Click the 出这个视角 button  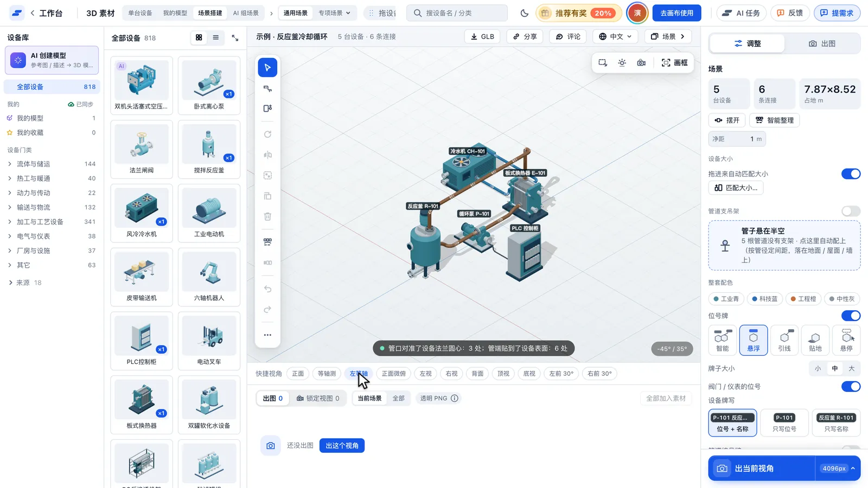(342, 446)
